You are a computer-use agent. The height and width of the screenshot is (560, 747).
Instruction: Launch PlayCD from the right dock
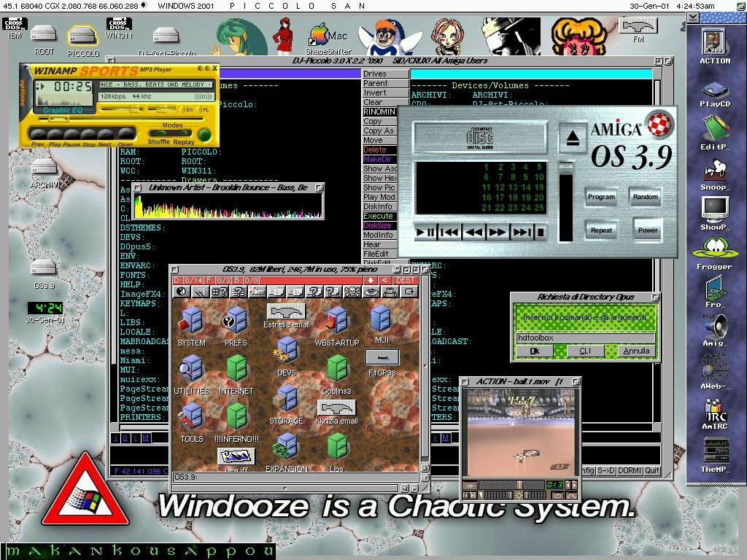[715, 90]
